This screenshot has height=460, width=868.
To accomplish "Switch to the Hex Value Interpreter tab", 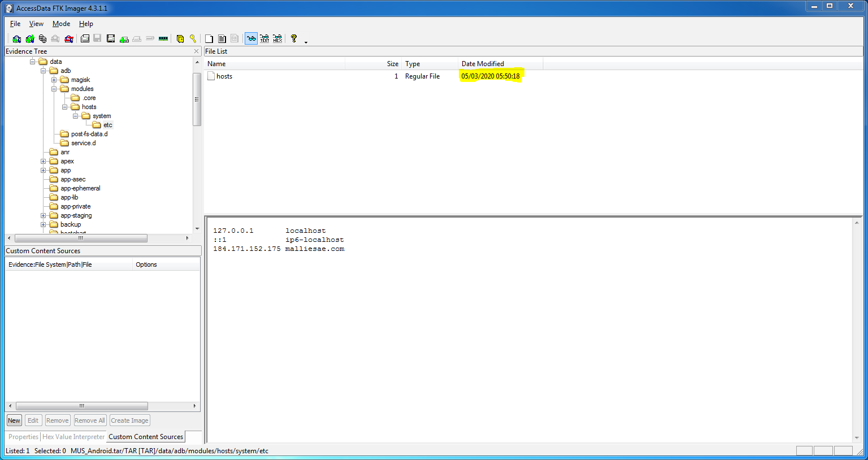I will [73, 437].
